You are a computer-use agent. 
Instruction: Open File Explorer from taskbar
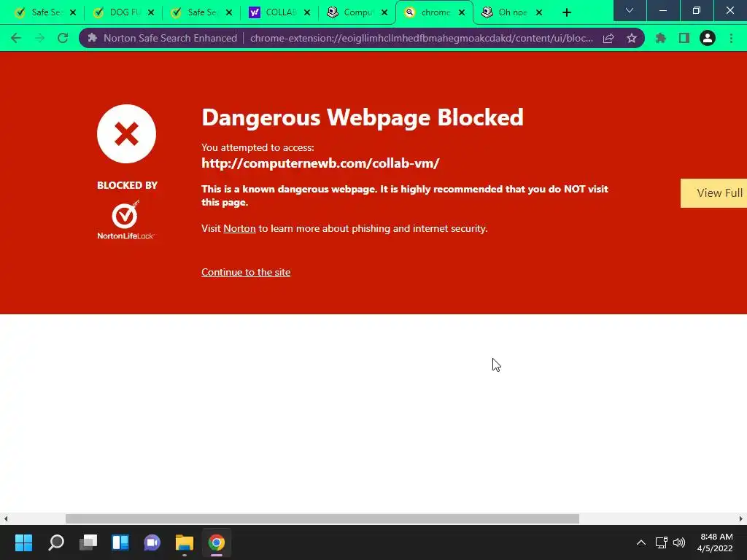point(185,542)
